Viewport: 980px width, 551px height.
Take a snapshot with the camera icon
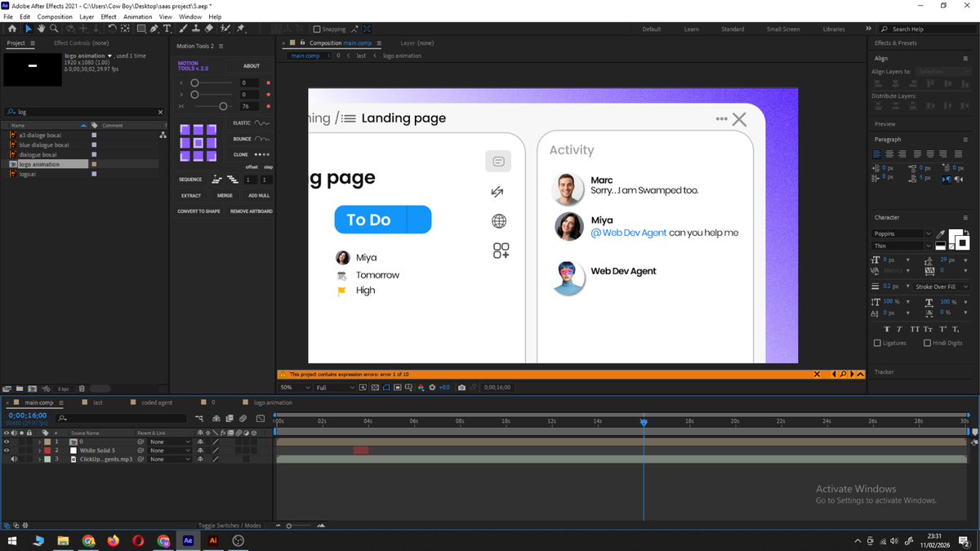(461, 388)
